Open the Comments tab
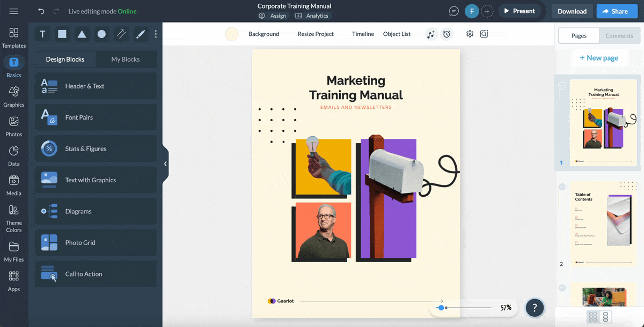The image size is (644, 327). tap(619, 35)
